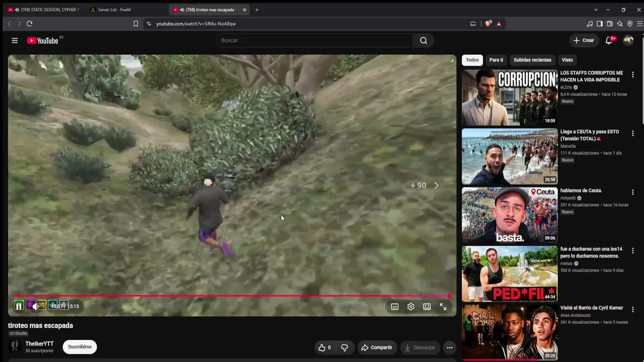Open 'hablemos de Ceuta.' video title
The width and height of the screenshot is (644, 362).
pos(581,191)
